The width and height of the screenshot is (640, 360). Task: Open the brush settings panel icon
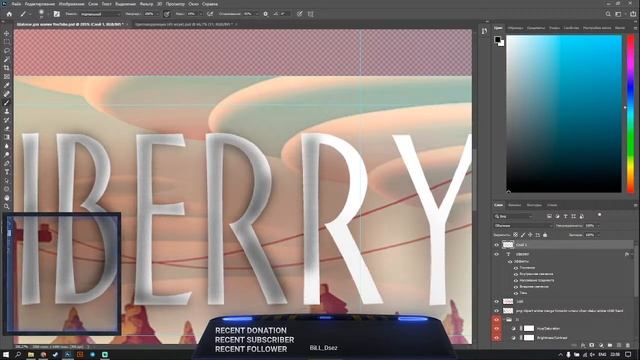[x=56, y=14]
